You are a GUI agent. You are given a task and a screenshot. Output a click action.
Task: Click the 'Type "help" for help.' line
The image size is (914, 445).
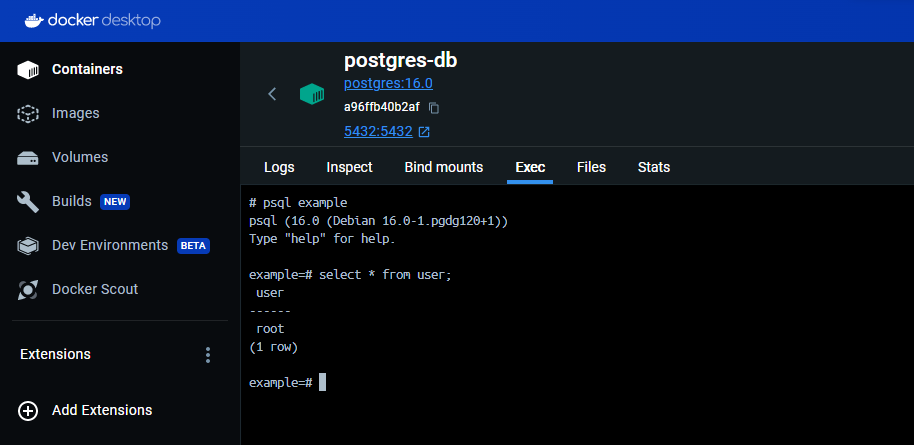click(322, 239)
